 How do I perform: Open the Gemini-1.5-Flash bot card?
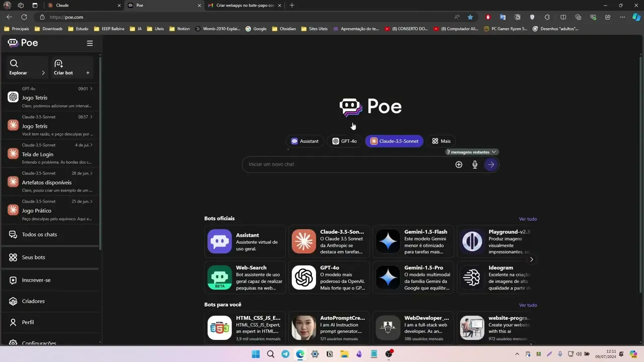click(x=413, y=241)
